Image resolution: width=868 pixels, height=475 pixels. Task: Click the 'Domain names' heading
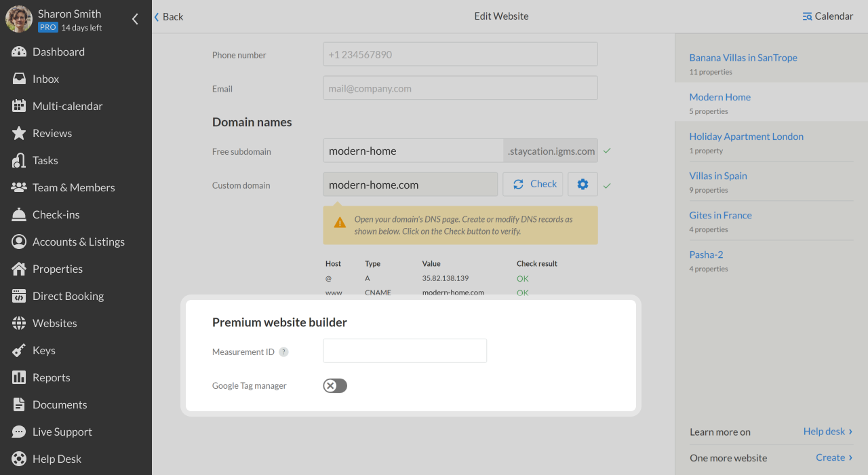[x=252, y=122]
